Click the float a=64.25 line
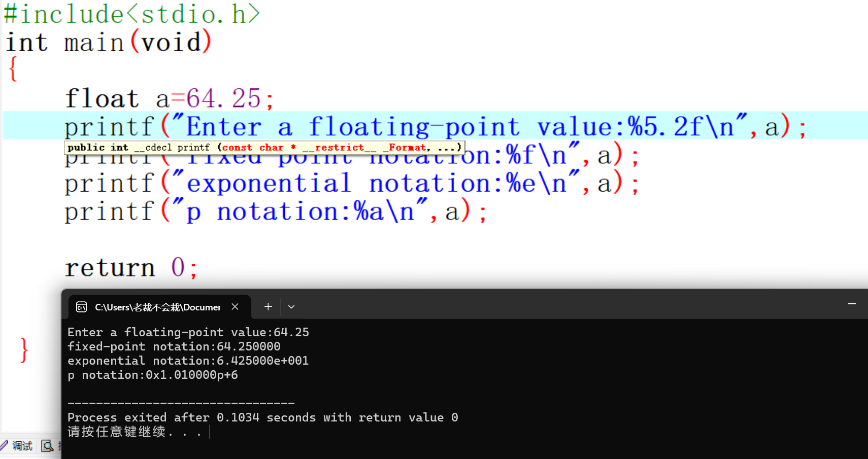The image size is (868, 459). (170, 98)
